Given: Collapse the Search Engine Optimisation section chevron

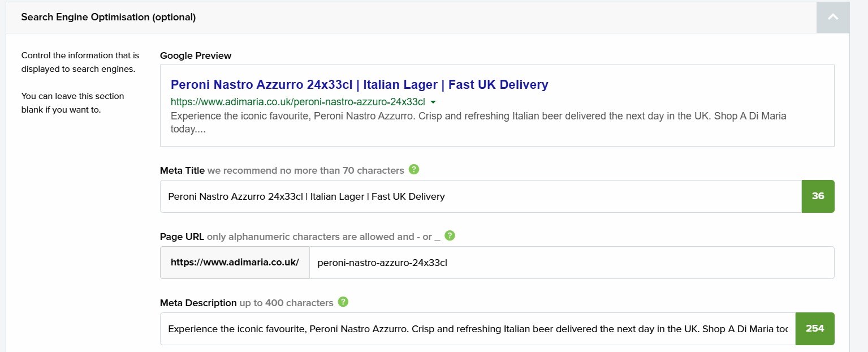Looking at the screenshot, I should [833, 17].
